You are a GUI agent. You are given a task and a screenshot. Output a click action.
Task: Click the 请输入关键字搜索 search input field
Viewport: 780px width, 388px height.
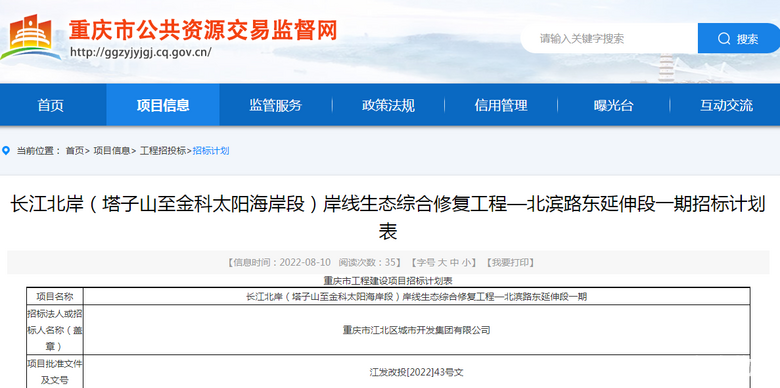coord(609,38)
